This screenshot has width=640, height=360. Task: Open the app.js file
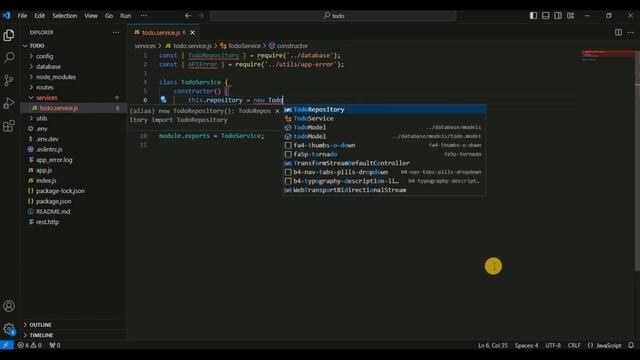click(x=73, y=170)
